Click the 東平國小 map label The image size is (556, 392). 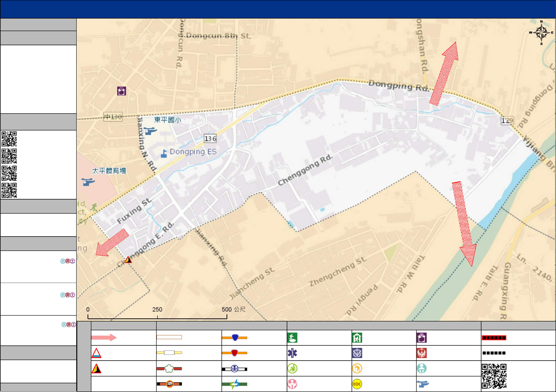click(168, 120)
